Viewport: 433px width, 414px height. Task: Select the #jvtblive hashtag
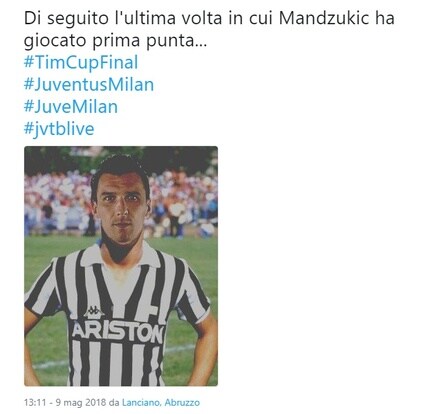[59, 129]
